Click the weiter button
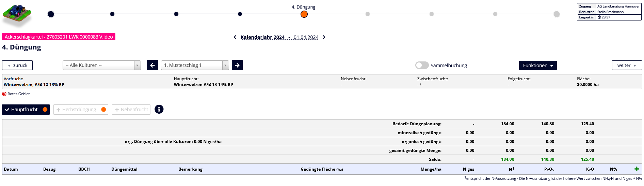Viewport: 644px width, 186px height. coord(626,65)
